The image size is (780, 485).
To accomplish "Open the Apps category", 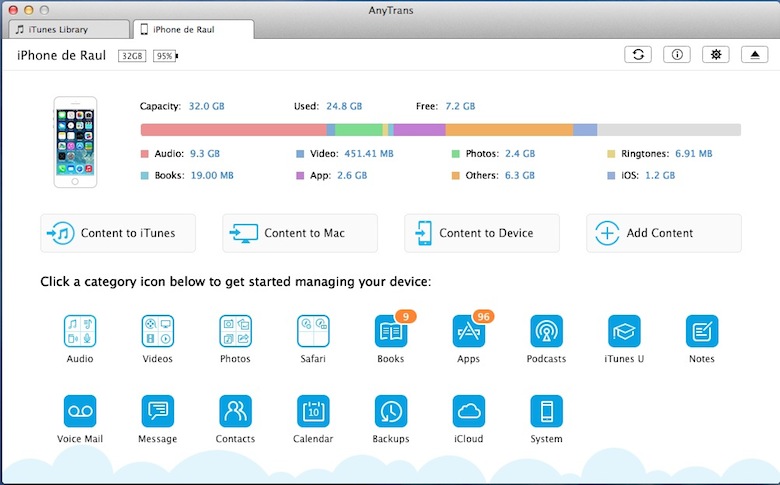I will (469, 331).
